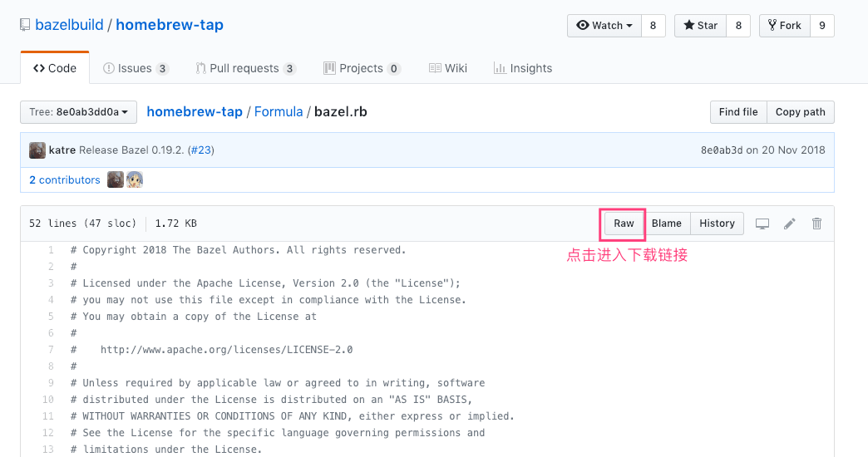Click the Find file button
The image size is (868, 457).
click(x=738, y=112)
